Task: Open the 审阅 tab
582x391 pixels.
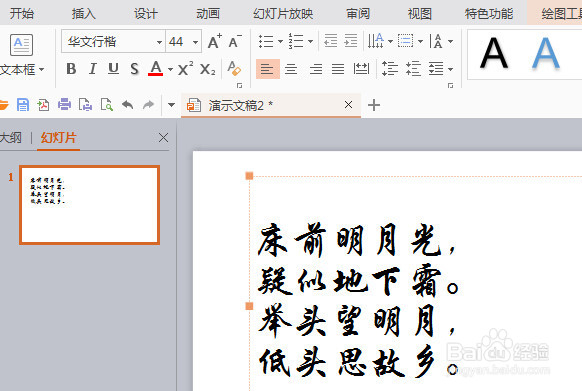Action: [358, 14]
